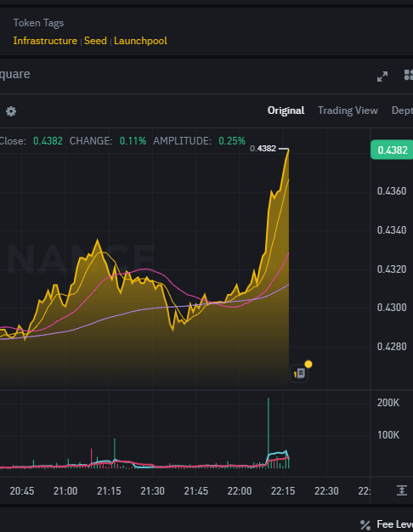Switch to the Trading View tab

pyautogui.click(x=348, y=110)
